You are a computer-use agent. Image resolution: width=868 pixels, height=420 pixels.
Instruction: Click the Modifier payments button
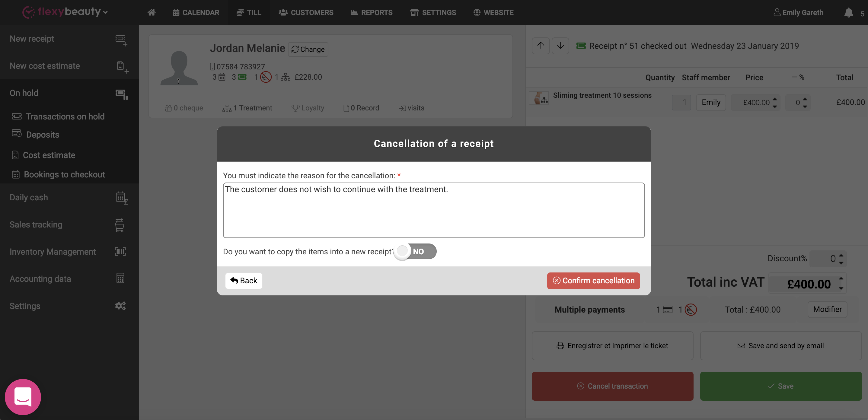827,309
